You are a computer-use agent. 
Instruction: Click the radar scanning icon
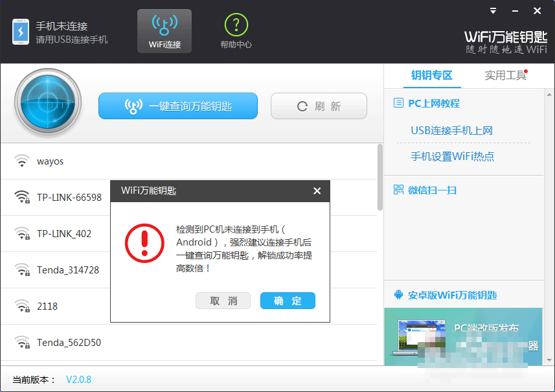click(47, 102)
